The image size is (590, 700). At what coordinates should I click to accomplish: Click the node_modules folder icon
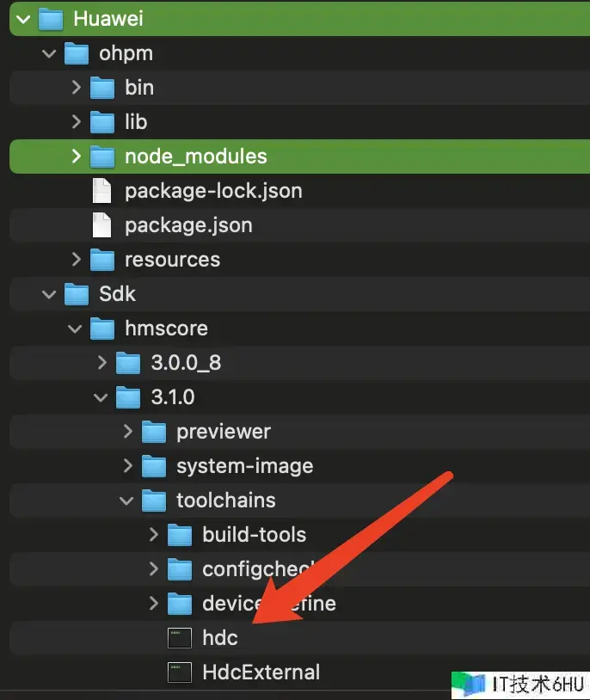(x=102, y=157)
